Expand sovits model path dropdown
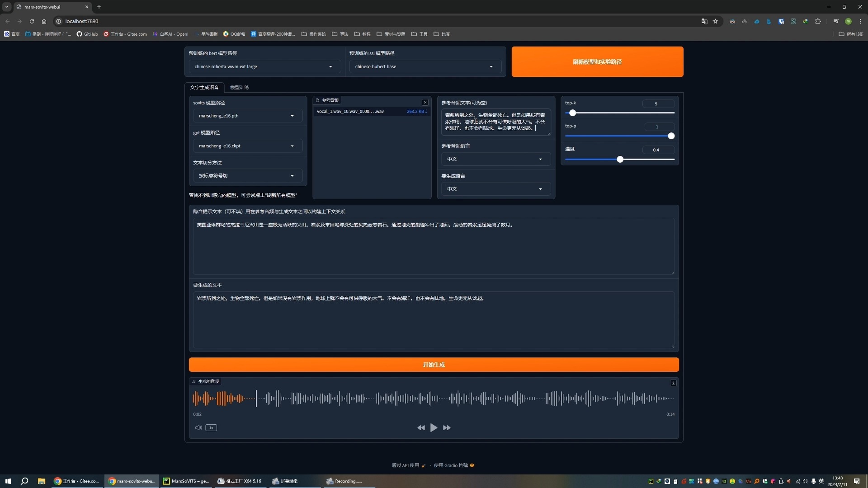This screenshot has width=868, height=488. [x=248, y=116]
